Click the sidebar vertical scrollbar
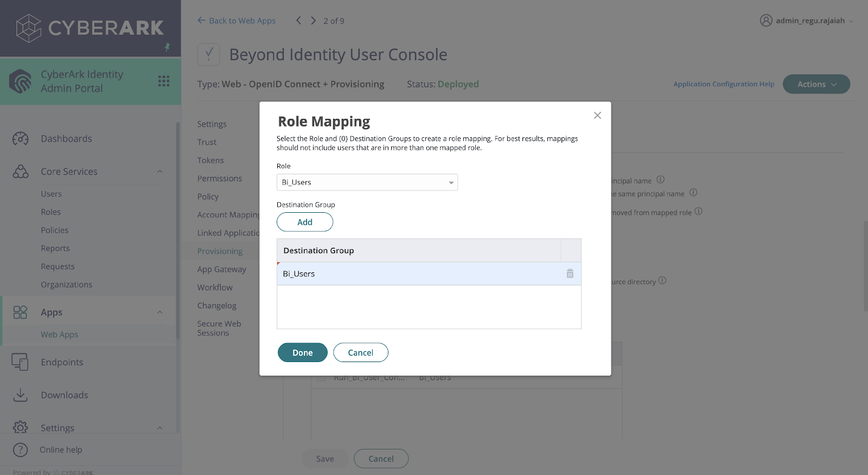Viewport: 868px width, 475px height. tap(177, 231)
